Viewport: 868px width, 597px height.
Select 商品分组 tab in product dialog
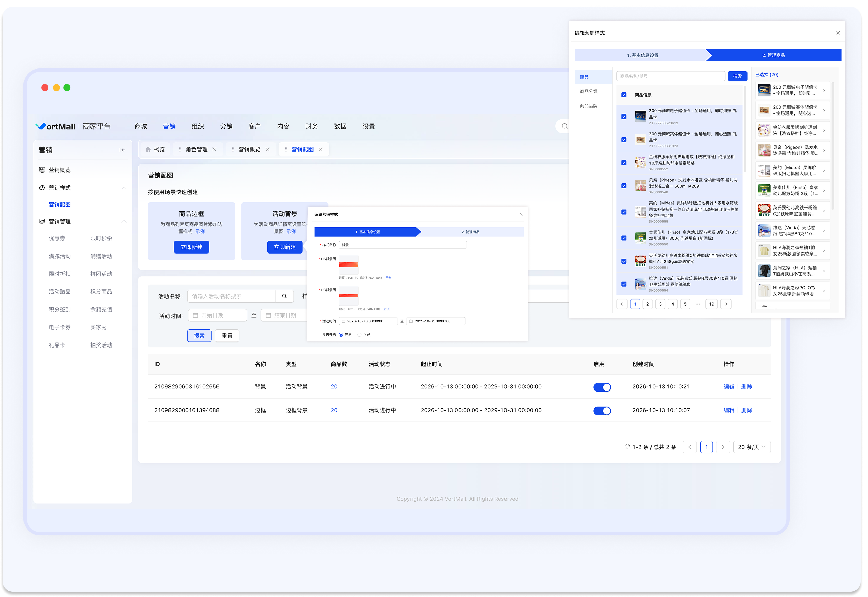[x=588, y=92]
